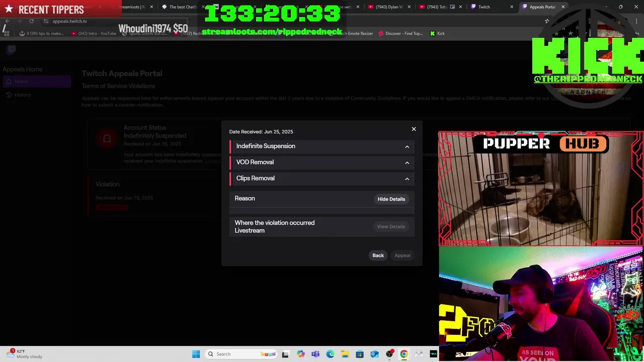Open Microsoft Store from the taskbar

(360, 354)
